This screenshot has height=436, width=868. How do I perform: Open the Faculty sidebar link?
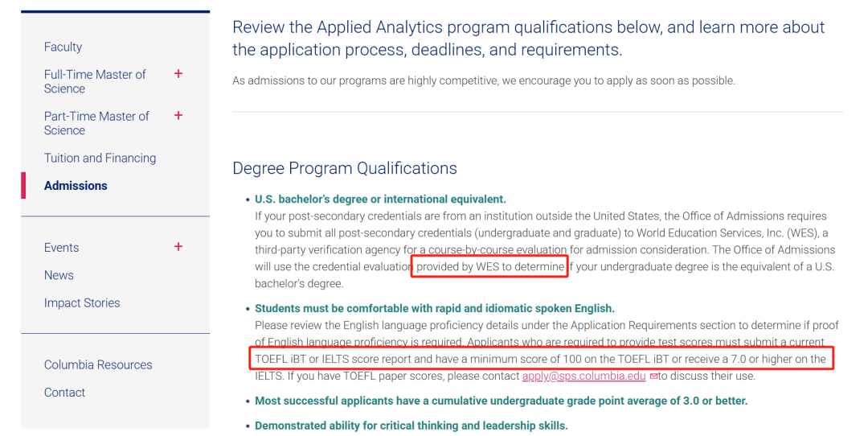coord(63,47)
